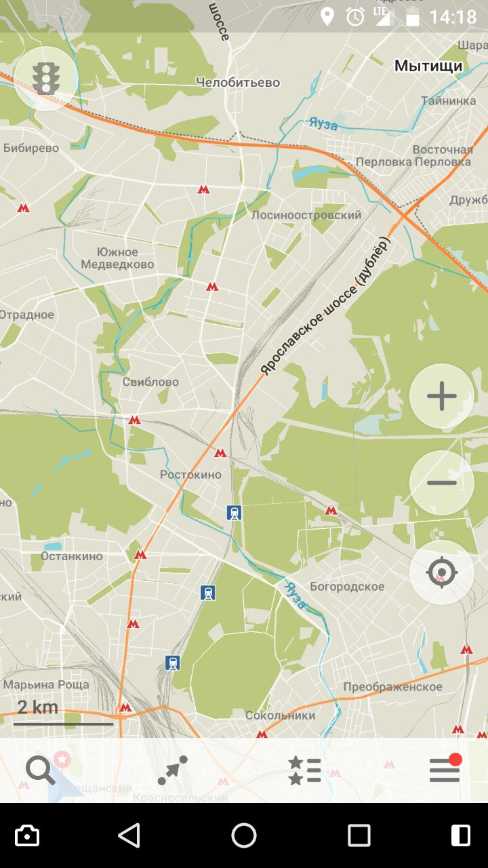Tap the Богородское district label

347,587
